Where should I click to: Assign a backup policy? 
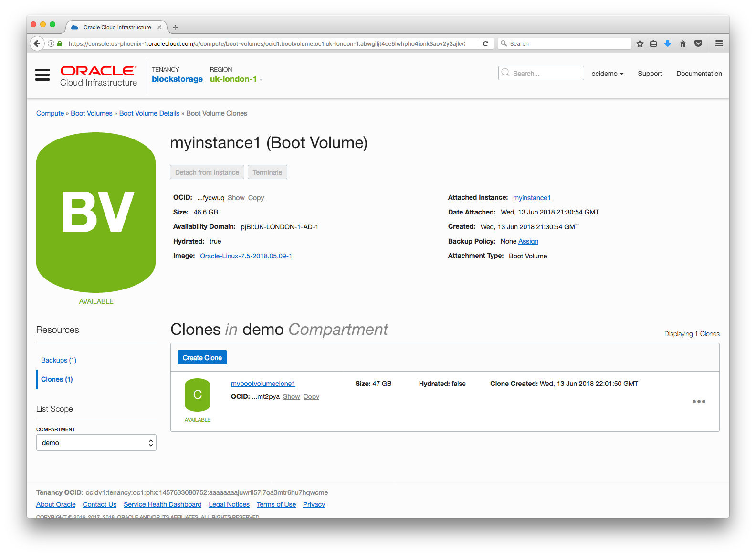528,241
